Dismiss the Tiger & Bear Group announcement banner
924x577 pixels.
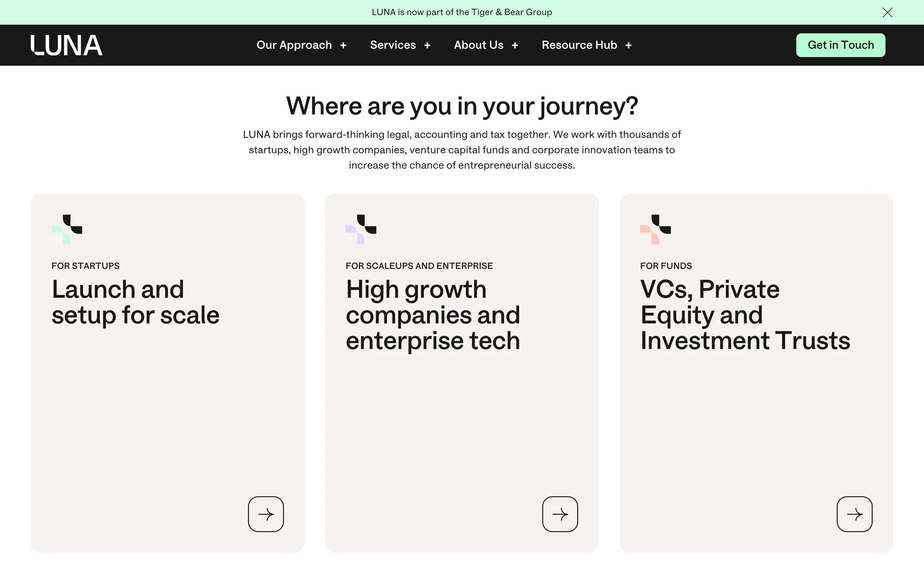tap(887, 13)
